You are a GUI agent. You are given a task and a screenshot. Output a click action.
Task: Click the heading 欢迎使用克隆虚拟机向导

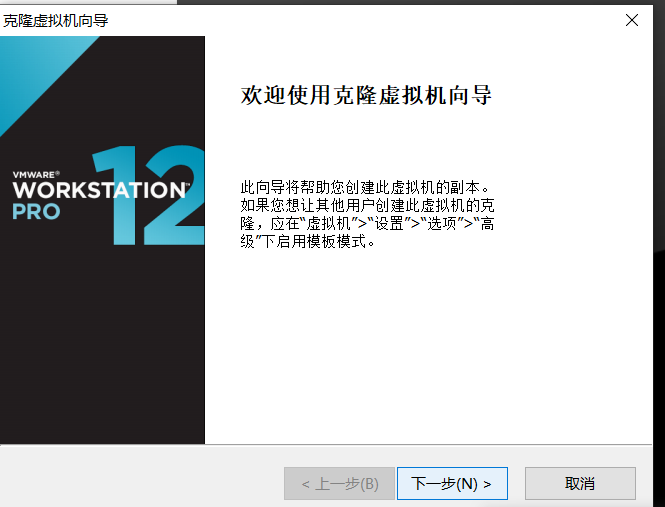[x=366, y=95]
